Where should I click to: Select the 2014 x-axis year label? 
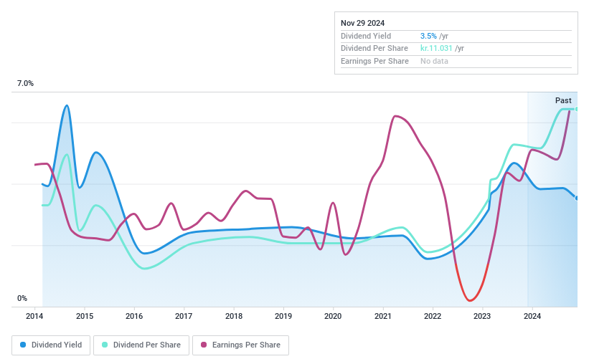pos(35,316)
